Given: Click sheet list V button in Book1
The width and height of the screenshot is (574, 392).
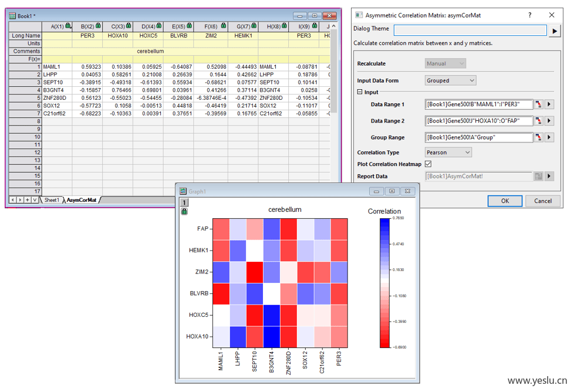Looking at the screenshot, I should click(35, 200).
